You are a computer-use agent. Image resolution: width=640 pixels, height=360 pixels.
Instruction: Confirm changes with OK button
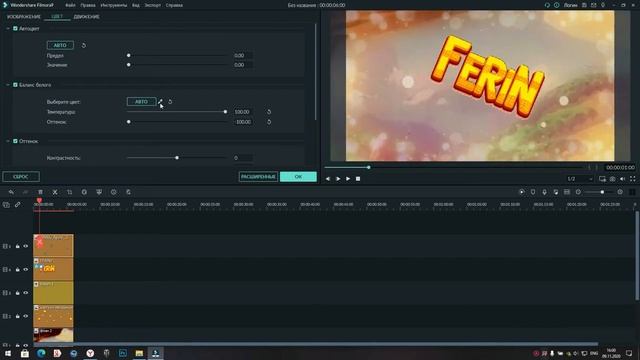tap(298, 177)
